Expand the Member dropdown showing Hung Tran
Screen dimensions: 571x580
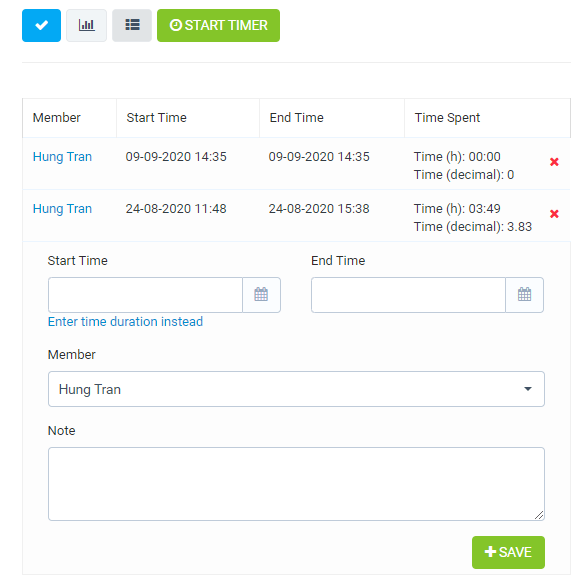click(296, 389)
